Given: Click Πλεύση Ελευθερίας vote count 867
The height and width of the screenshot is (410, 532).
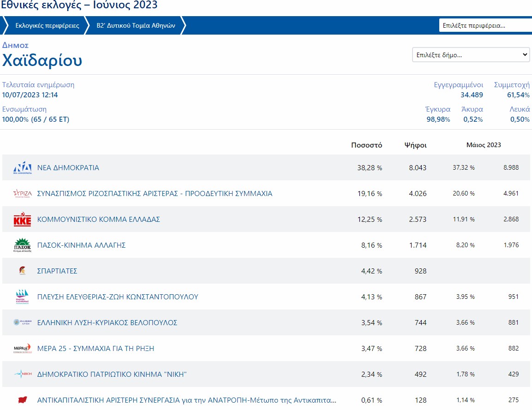Looking at the screenshot, I should [420, 297].
